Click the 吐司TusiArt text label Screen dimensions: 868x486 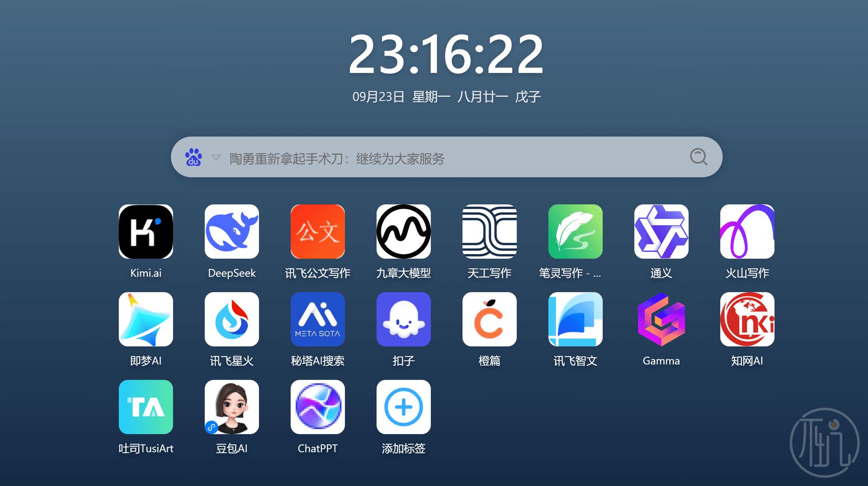(146, 448)
